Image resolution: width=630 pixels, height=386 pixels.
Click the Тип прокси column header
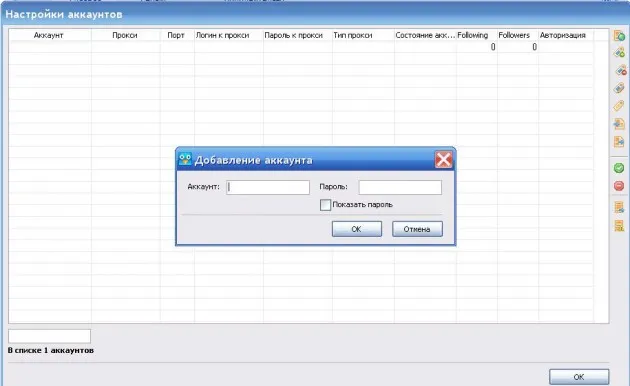(x=363, y=35)
